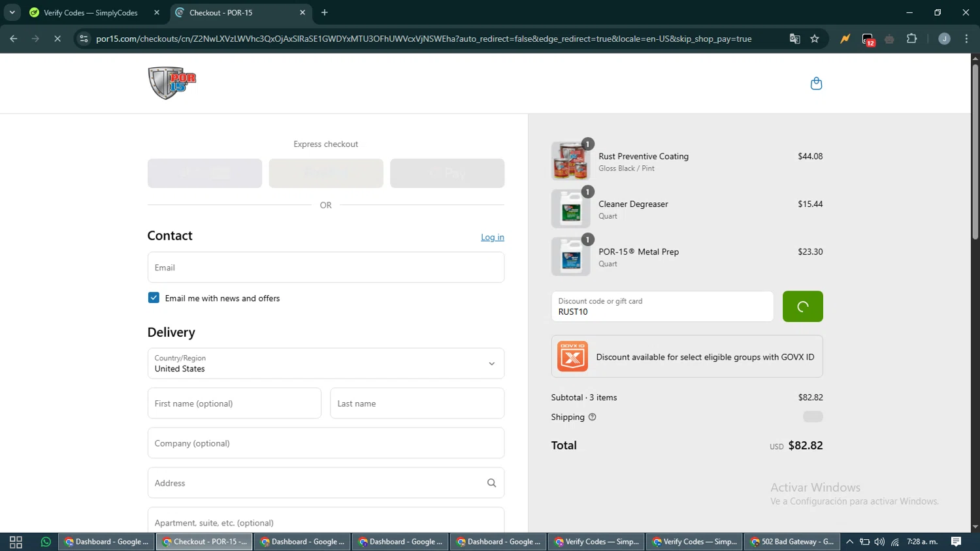Close the Checkout - POR-15 tab
This screenshot has width=980, height=551.
[302, 12]
